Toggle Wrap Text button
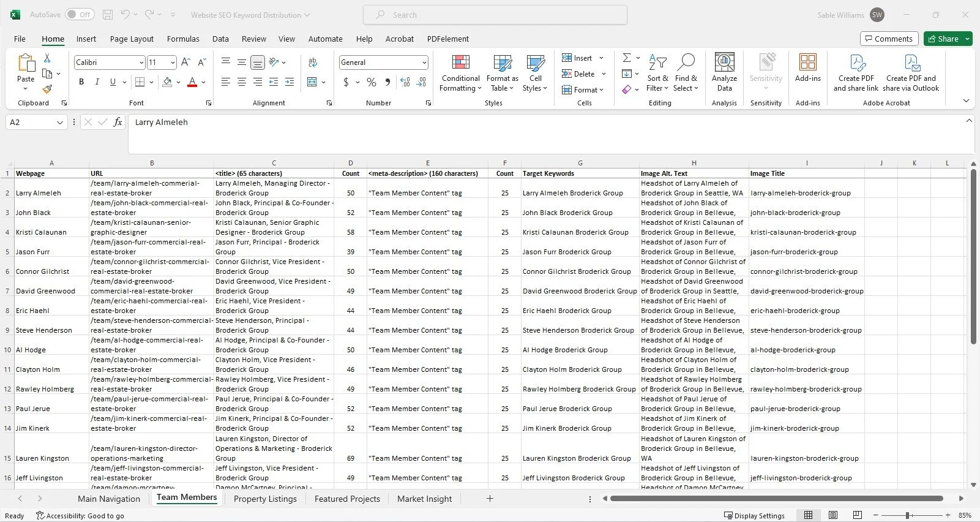This screenshot has height=522, width=980. (x=313, y=62)
